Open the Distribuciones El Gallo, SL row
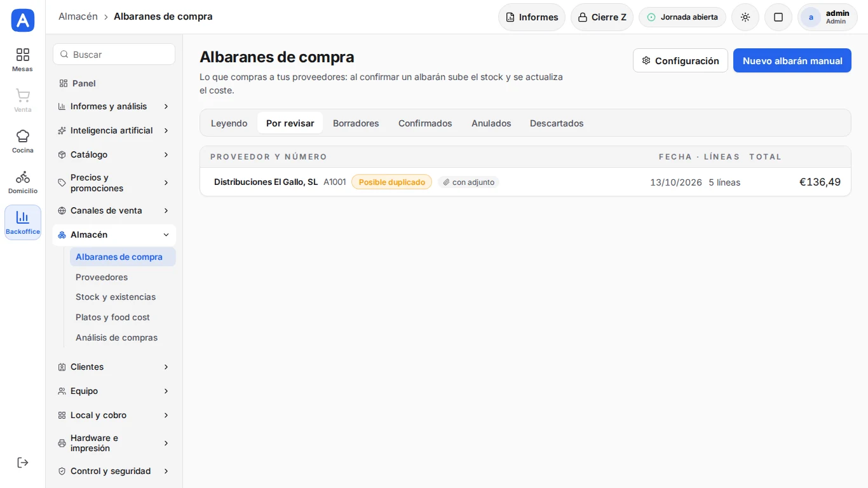This screenshot has height=488, width=868. click(x=526, y=182)
